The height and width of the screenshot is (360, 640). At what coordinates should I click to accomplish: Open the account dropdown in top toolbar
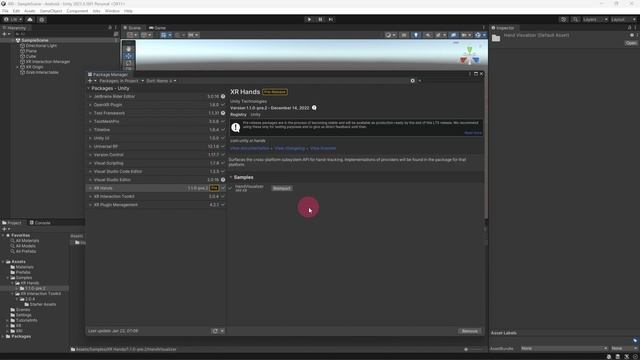click(x=12, y=19)
